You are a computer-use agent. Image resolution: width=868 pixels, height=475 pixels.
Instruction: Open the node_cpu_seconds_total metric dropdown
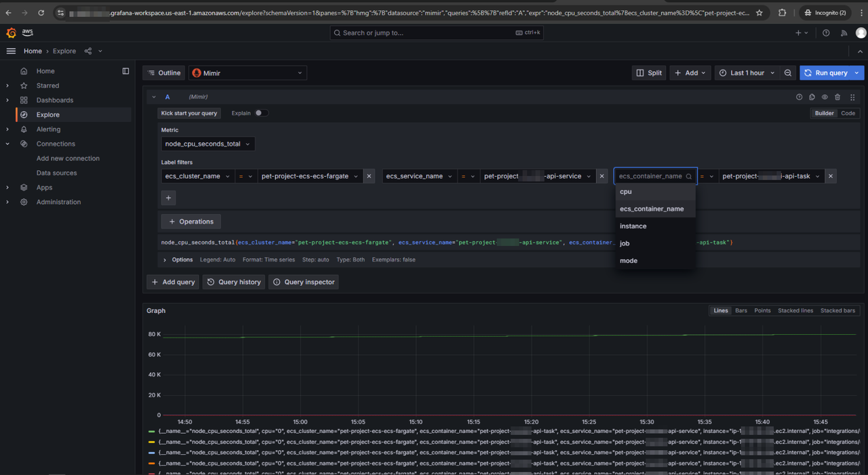[x=208, y=144]
